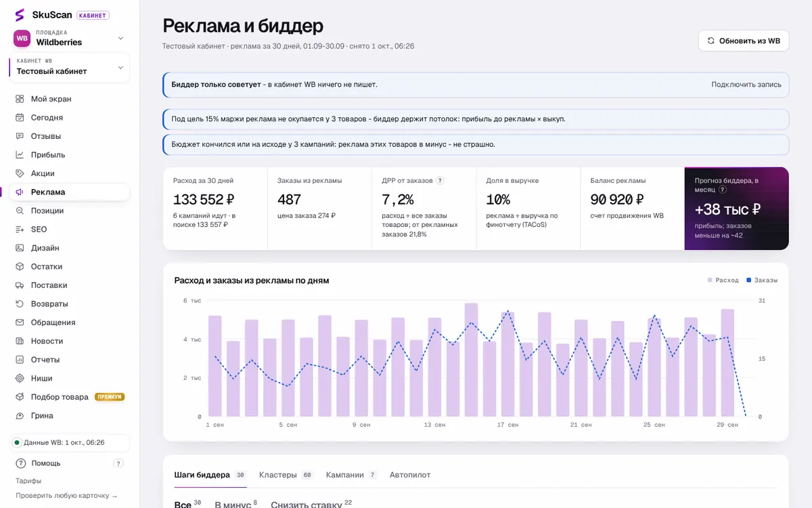812x508 pixels.
Task: Click the Новости newspaper icon
Action: 20,341
